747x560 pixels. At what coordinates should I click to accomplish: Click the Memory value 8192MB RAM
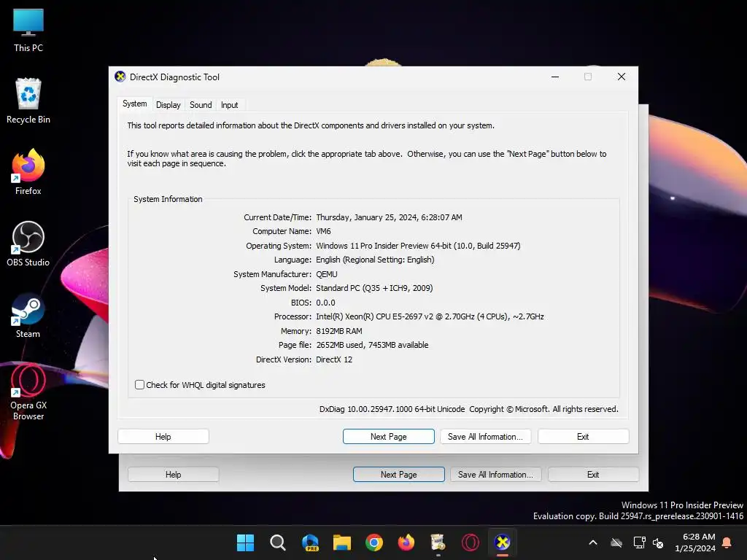pyautogui.click(x=339, y=331)
